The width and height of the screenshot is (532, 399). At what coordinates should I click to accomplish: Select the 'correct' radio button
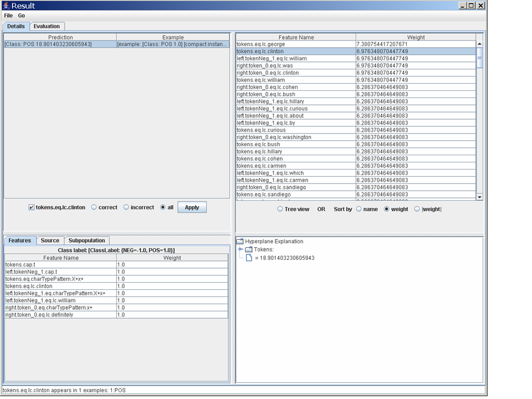(x=94, y=207)
